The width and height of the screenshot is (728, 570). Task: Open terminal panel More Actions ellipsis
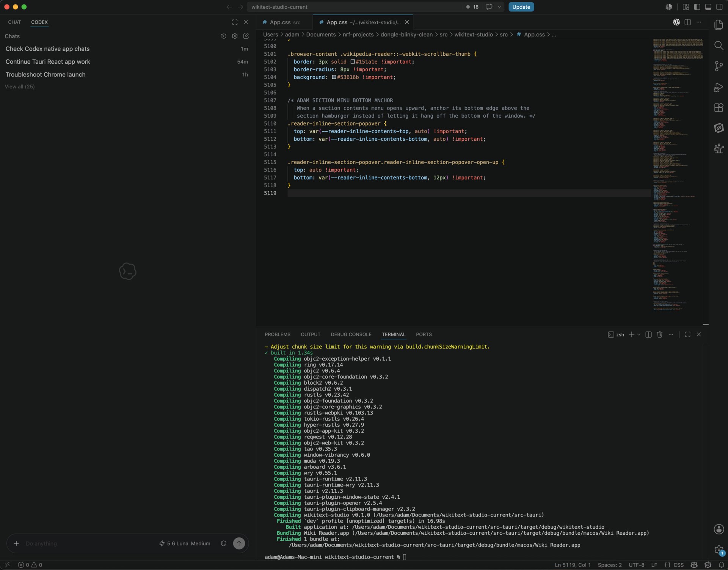tap(671, 334)
